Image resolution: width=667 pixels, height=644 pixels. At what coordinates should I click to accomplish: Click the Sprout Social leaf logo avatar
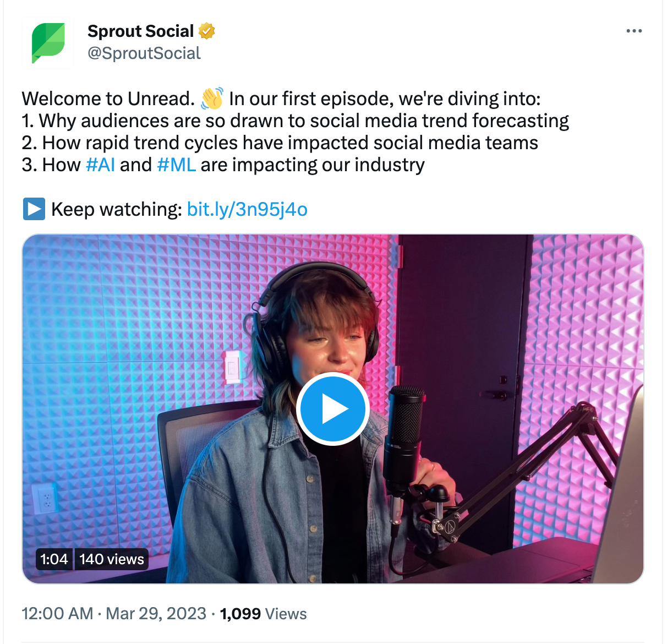point(48,43)
